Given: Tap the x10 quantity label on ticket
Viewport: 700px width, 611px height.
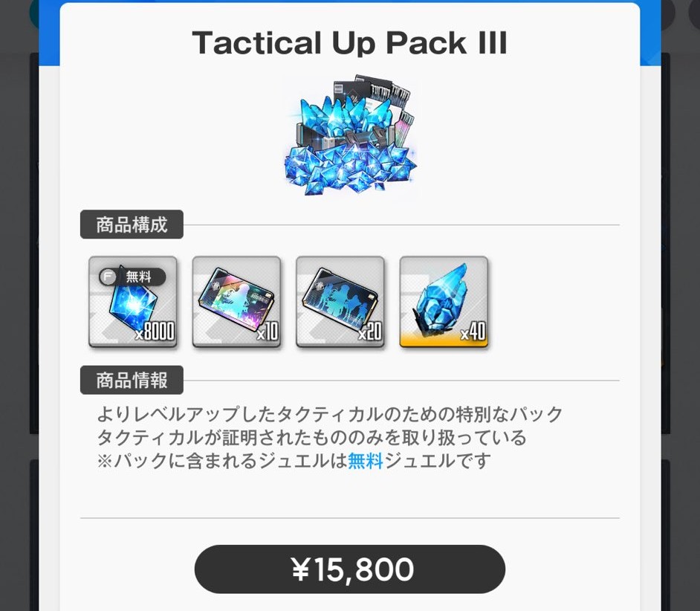Looking at the screenshot, I should pos(268,331).
